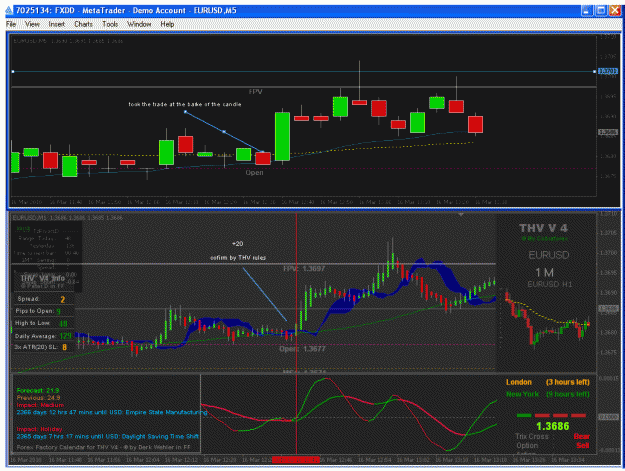Select the 'took the trade' annotation text
The height and width of the screenshot is (471, 625).
(x=185, y=104)
